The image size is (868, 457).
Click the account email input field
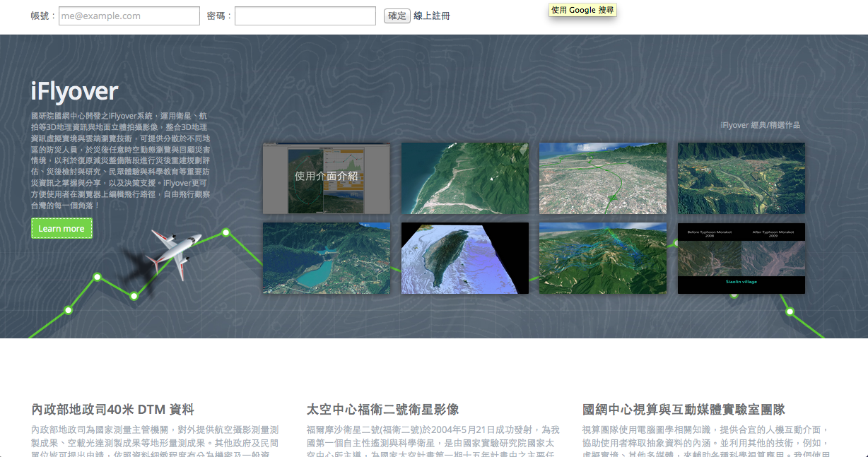pos(129,16)
